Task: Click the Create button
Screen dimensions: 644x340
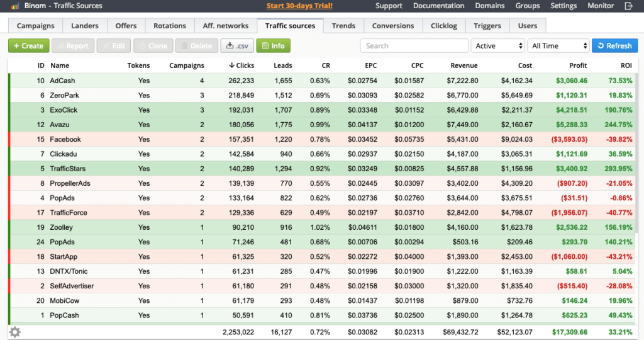Action: (x=29, y=45)
